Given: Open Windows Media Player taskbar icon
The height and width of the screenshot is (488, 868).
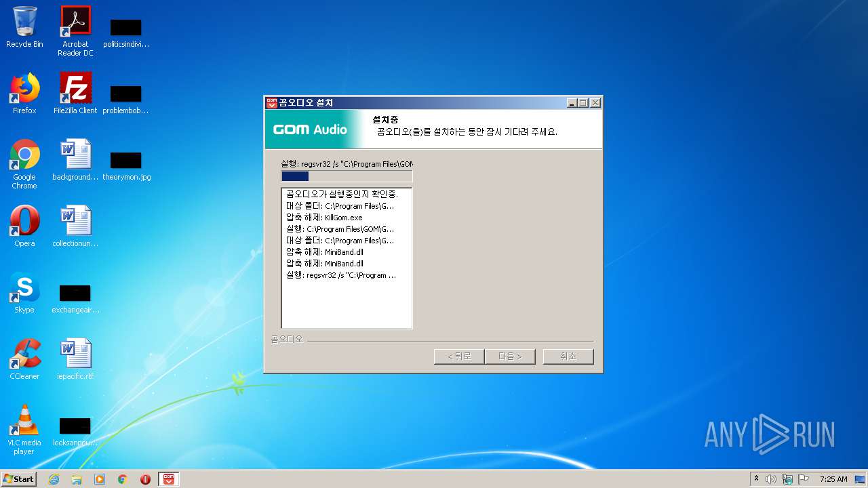Looking at the screenshot, I should tap(100, 479).
